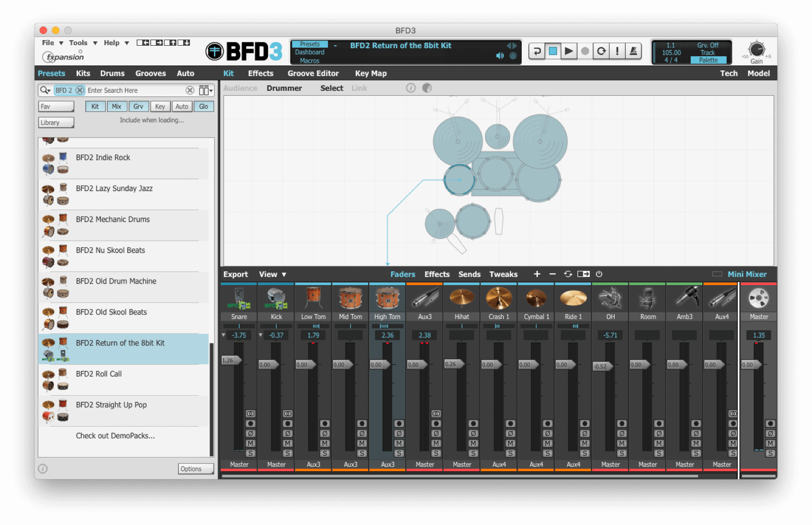This screenshot has width=812, height=525.
Task: Click the Options button
Action: [196, 469]
